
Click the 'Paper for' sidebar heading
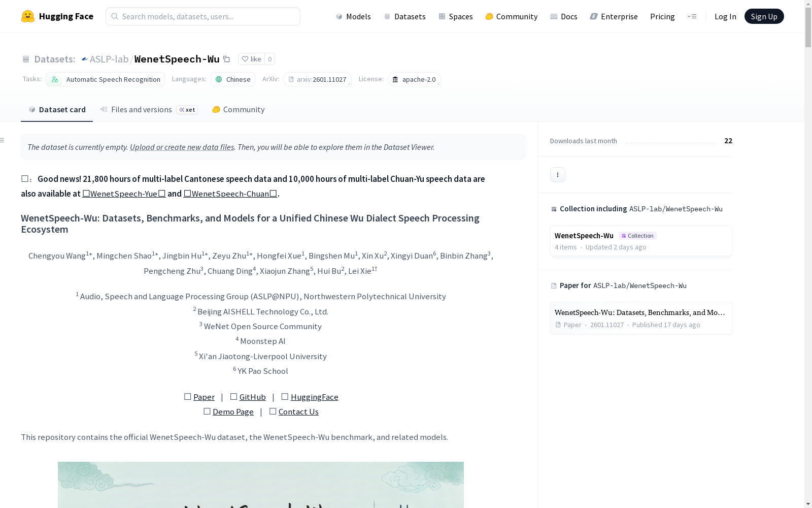coord(576,285)
